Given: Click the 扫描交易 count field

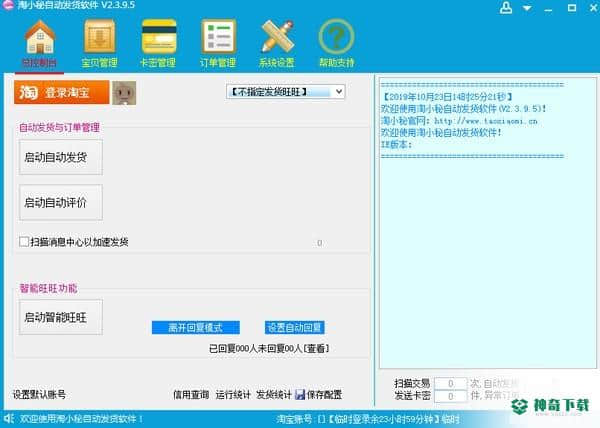Looking at the screenshot, I should 451,383.
